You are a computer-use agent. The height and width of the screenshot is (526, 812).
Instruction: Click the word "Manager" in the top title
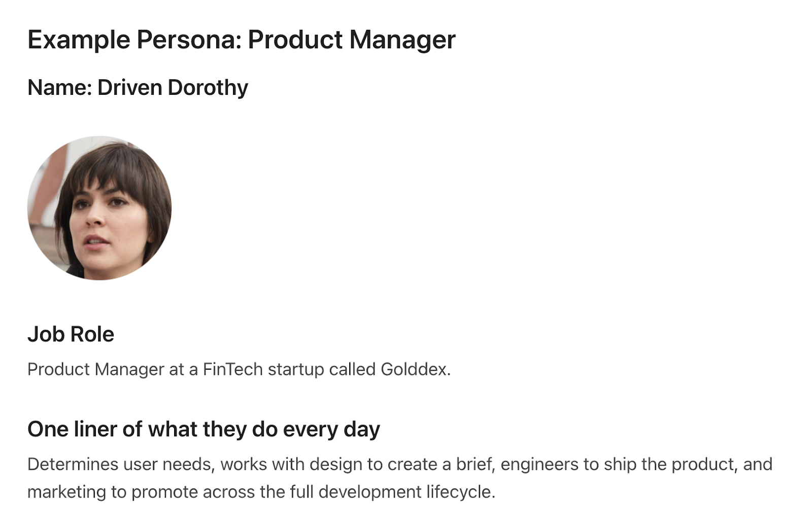402,40
